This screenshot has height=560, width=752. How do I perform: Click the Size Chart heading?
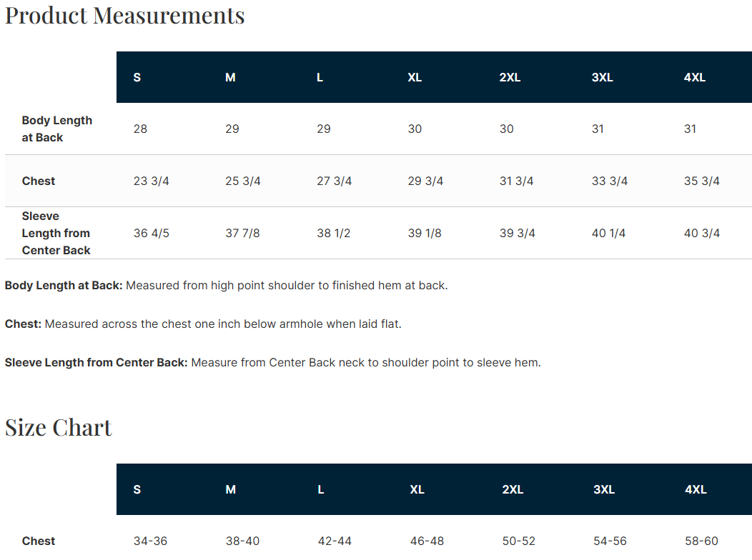click(59, 427)
